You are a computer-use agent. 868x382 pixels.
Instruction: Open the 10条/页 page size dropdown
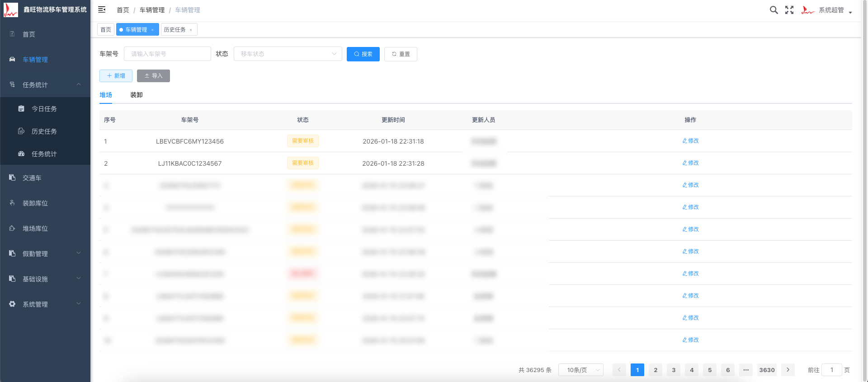click(x=581, y=370)
